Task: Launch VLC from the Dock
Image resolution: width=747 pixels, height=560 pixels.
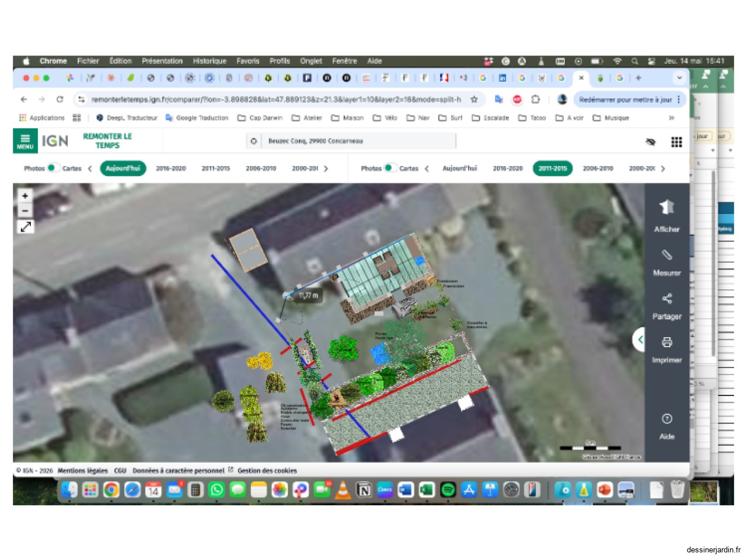Action: coord(343,490)
